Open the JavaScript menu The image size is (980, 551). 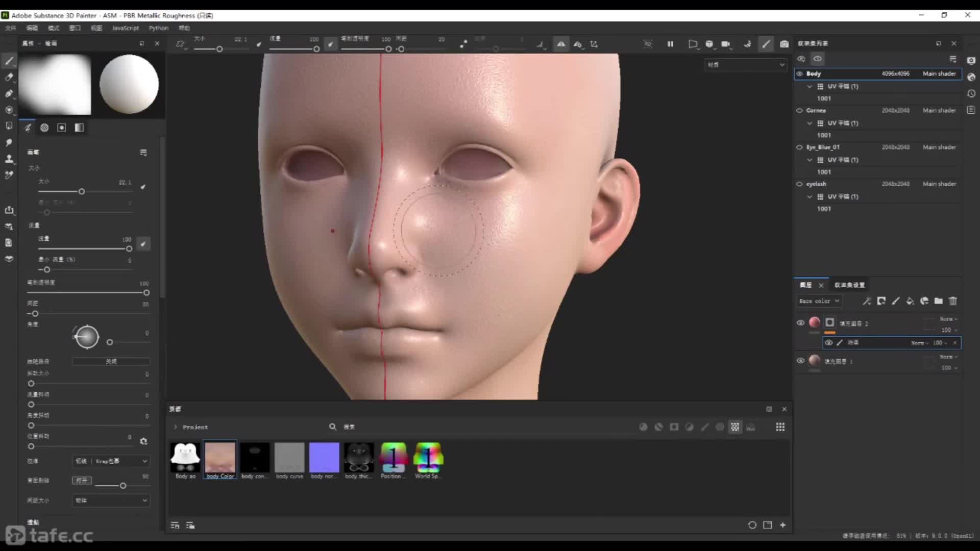(x=125, y=28)
